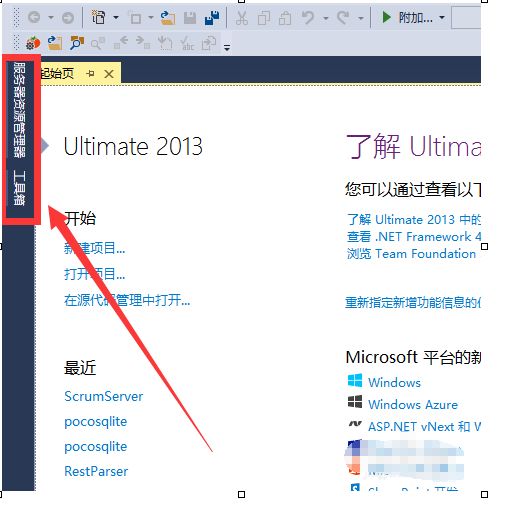Click the 浏览 Team Foundation link
Screen dimensions: 506x513
pyautogui.click(x=411, y=254)
